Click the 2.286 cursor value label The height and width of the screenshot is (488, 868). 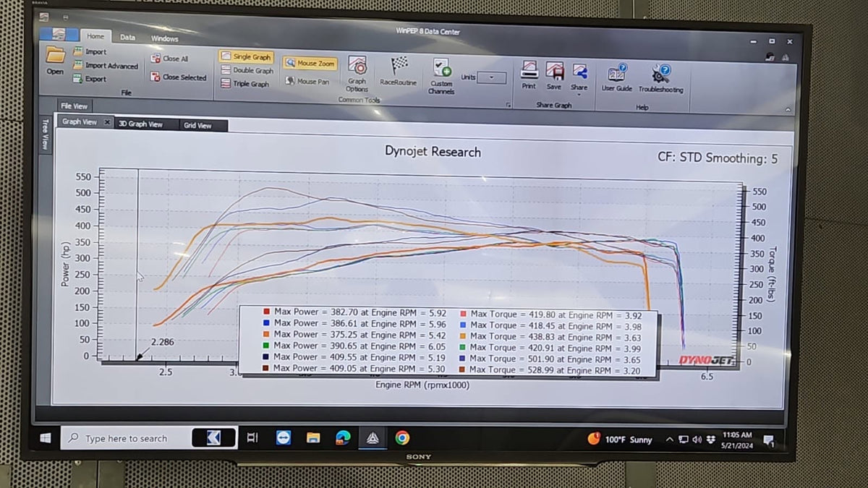(162, 342)
